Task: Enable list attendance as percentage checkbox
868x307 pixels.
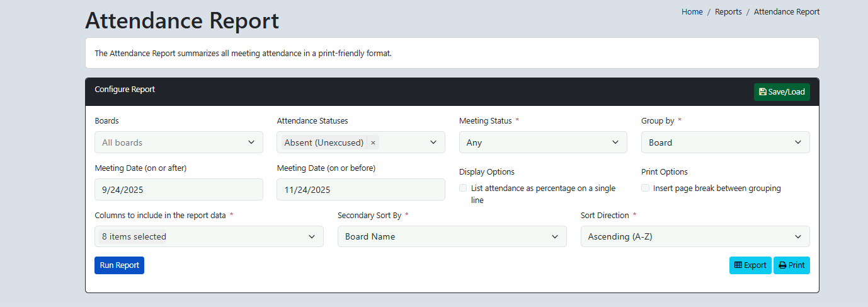Action: pyautogui.click(x=464, y=188)
